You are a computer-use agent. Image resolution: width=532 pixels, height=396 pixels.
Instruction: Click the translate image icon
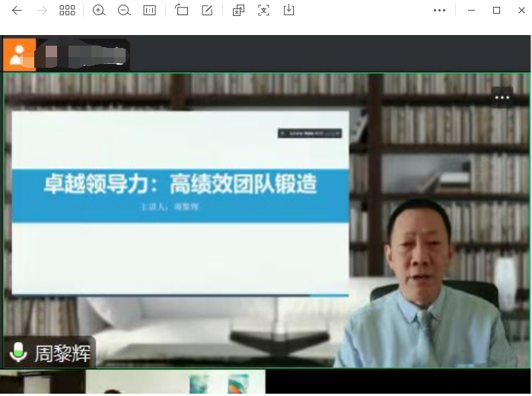(x=238, y=11)
